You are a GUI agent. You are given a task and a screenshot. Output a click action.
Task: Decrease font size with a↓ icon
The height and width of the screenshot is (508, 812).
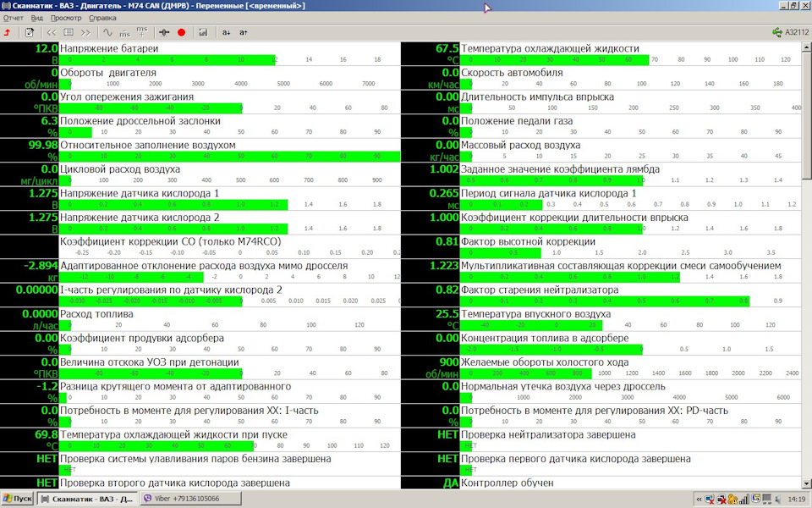(226, 32)
